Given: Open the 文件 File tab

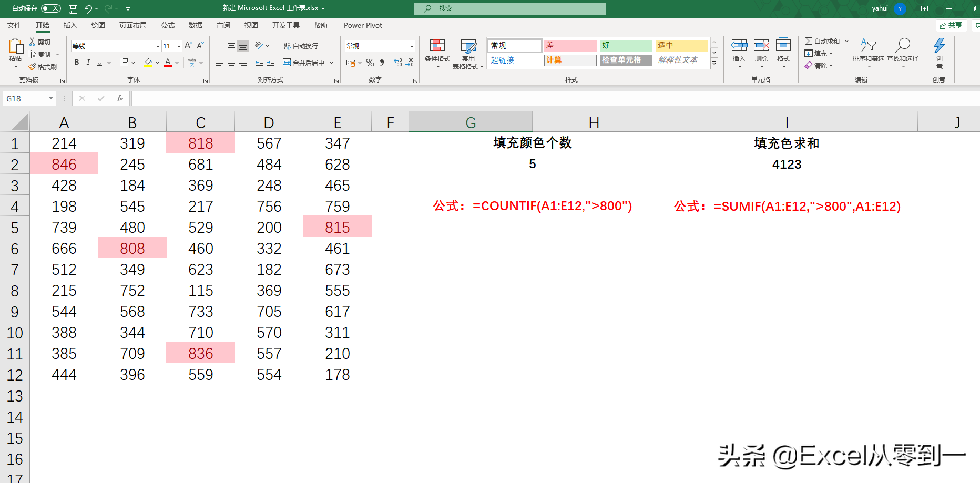Looking at the screenshot, I should click(x=14, y=25).
